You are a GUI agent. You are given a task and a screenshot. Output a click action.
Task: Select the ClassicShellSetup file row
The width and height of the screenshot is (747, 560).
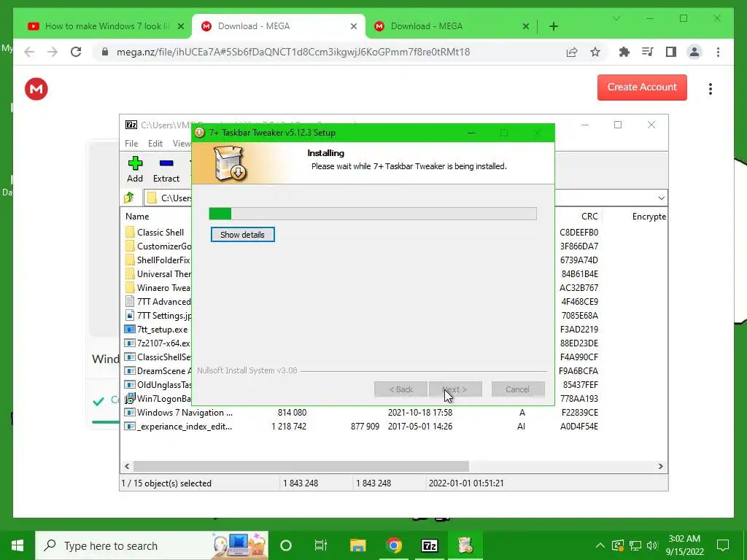point(158,357)
